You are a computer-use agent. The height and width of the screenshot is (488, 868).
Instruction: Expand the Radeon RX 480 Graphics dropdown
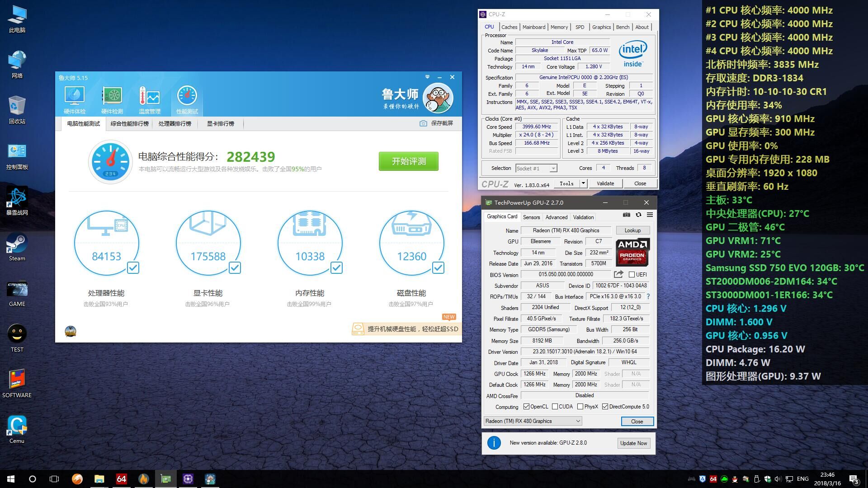coord(578,421)
